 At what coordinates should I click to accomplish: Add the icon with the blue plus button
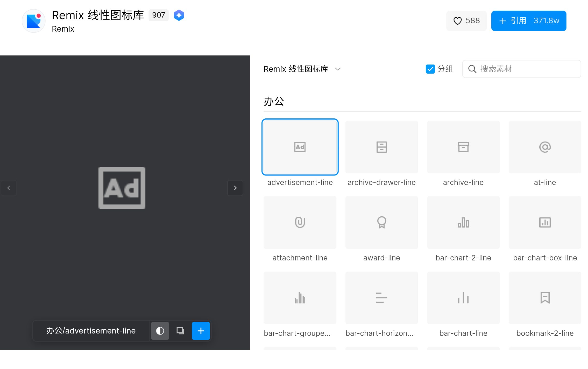(201, 331)
